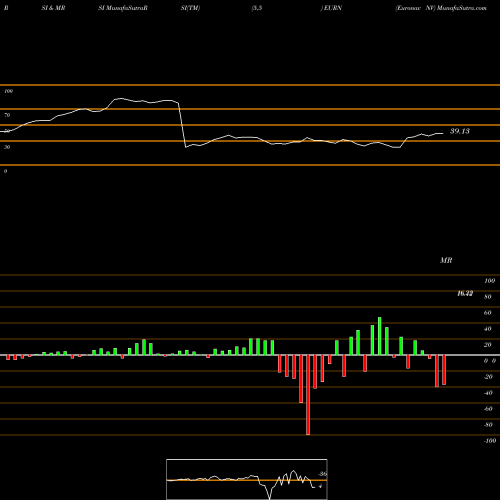Click the MR axis label -80
This screenshot has width=500, height=500.
click(x=488, y=425)
